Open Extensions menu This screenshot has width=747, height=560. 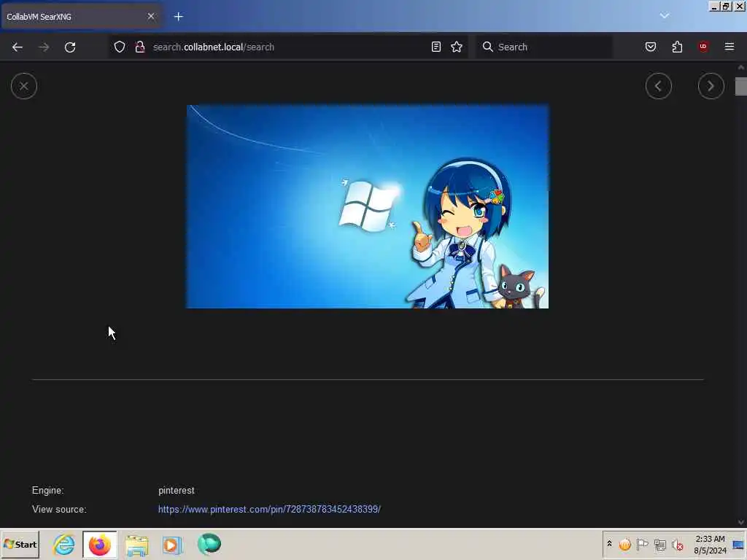pos(677,47)
